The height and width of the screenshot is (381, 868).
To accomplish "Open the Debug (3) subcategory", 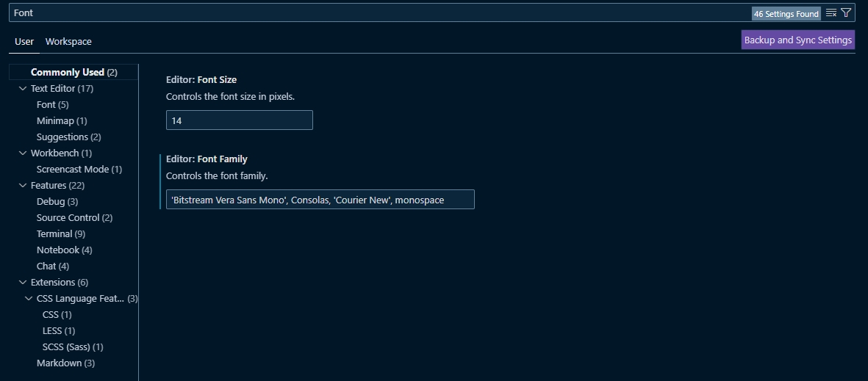I will (57, 201).
